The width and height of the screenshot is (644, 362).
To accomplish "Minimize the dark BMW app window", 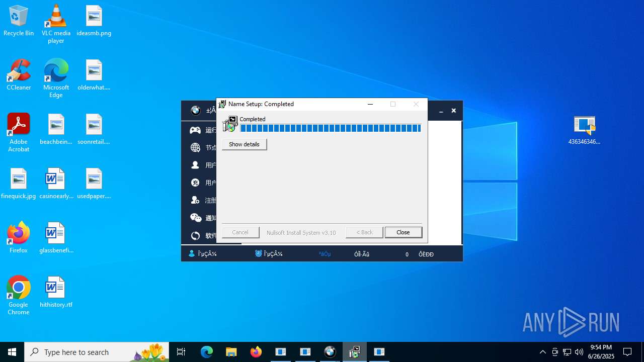I will pyautogui.click(x=441, y=111).
